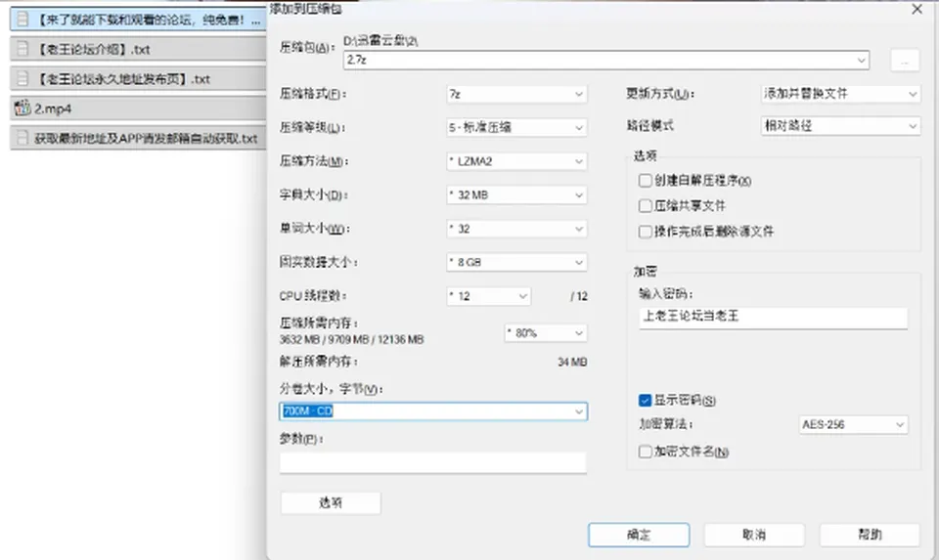Enable 操作完成后删除源文件 checkbox

coord(645,232)
